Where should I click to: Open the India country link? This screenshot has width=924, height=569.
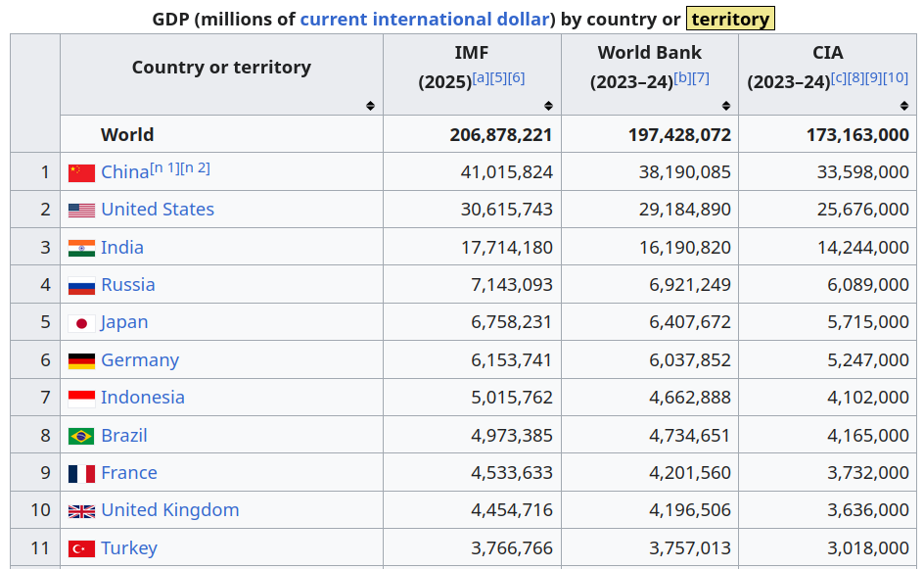(x=122, y=247)
